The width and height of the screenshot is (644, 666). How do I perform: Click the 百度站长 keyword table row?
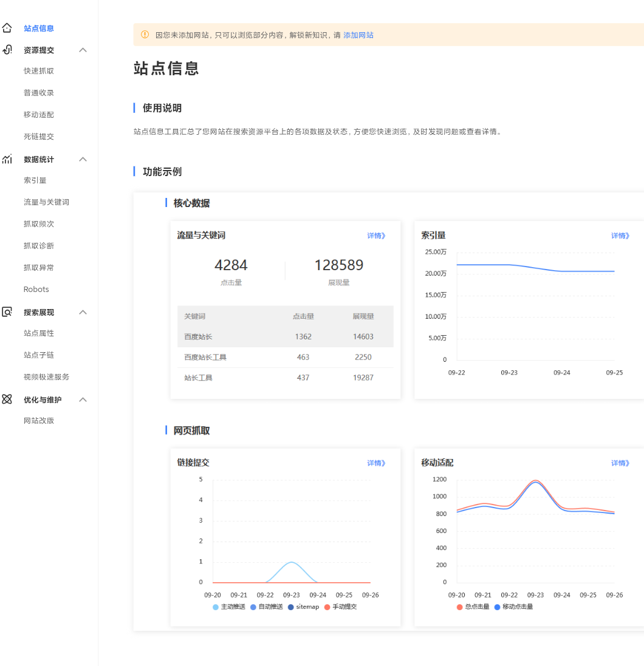[x=285, y=336]
